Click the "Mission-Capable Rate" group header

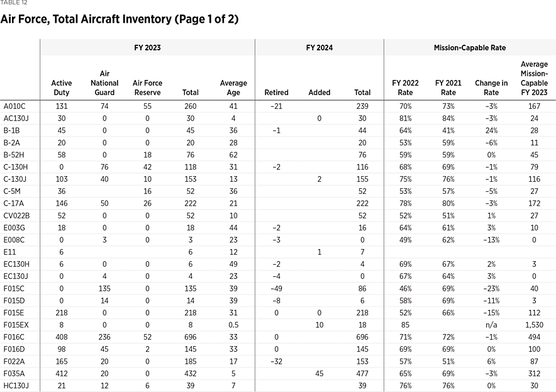click(x=469, y=48)
